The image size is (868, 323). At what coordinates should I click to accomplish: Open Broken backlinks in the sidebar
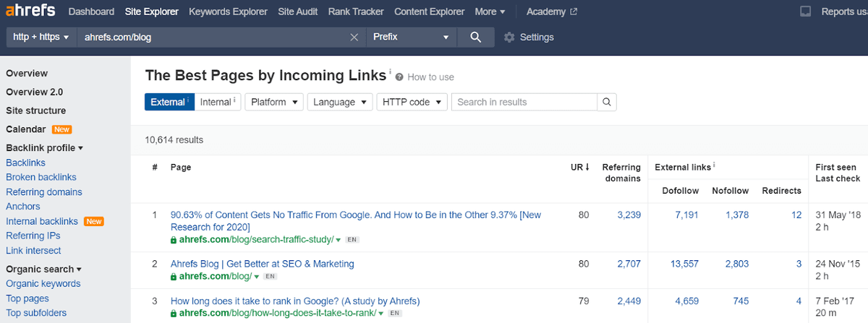click(43, 177)
